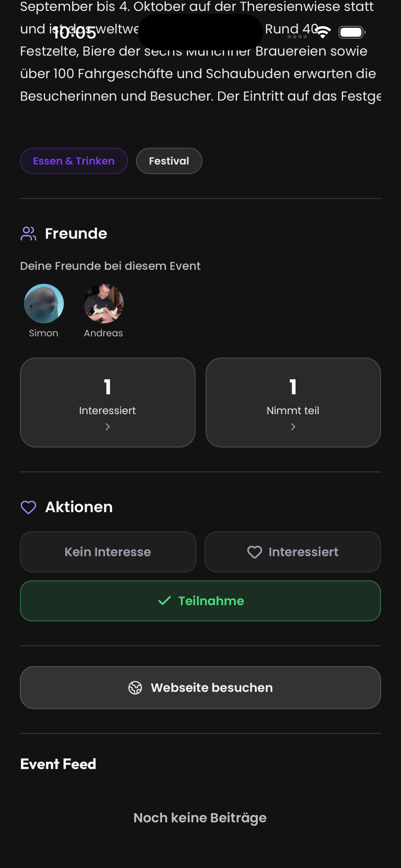Tap the heart icon beside Aktionen

pos(28,507)
